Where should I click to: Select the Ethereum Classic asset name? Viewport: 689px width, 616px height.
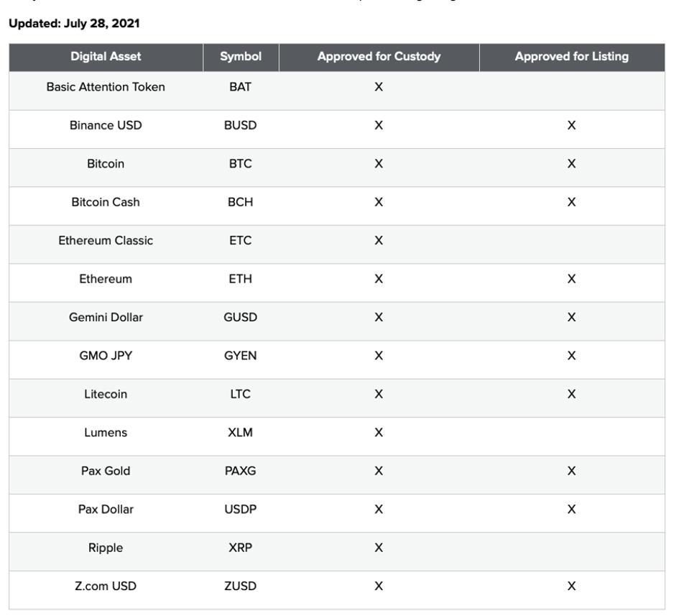(106, 241)
